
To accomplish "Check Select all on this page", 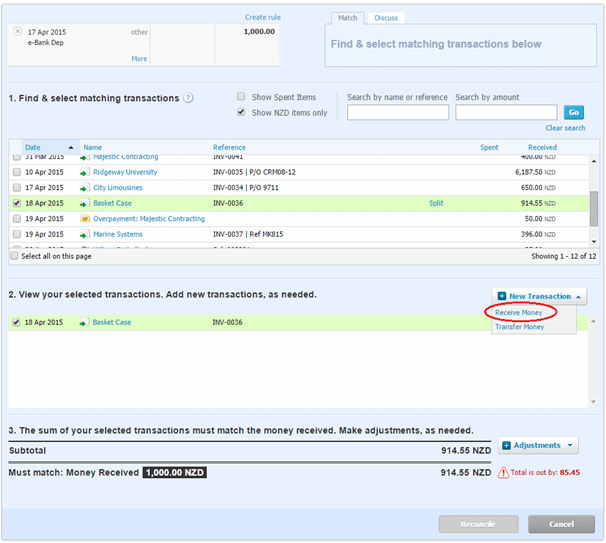I will coord(14,256).
